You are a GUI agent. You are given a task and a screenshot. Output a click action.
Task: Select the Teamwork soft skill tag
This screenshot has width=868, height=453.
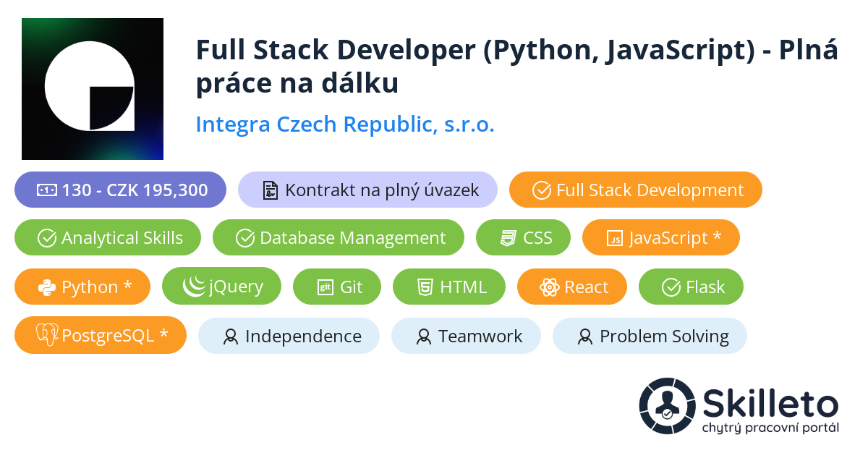(466, 336)
